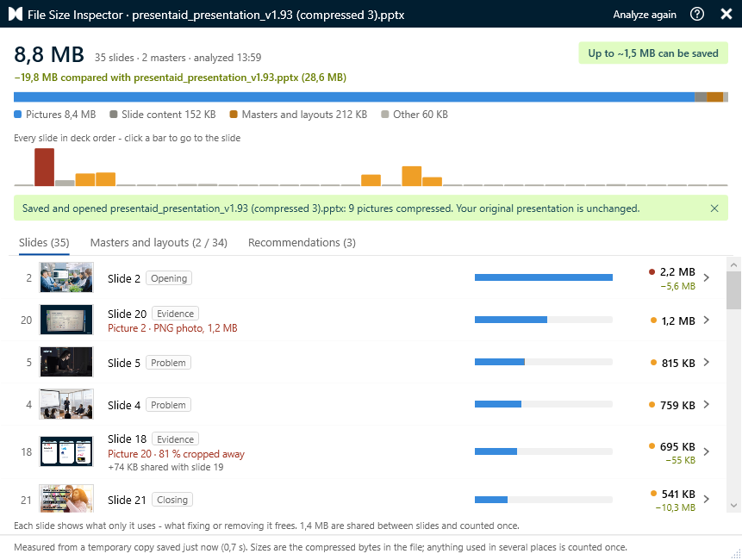This screenshot has width=742, height=560.
Task: Expand the Slide 18 row chevron
Action: (707, 451)
